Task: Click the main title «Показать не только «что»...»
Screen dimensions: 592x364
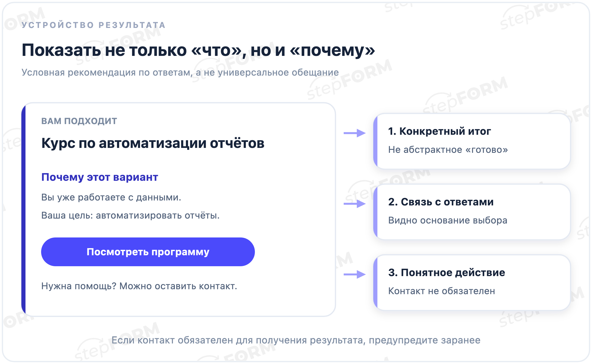Action: pyautogui.click(x=198, y=50)
